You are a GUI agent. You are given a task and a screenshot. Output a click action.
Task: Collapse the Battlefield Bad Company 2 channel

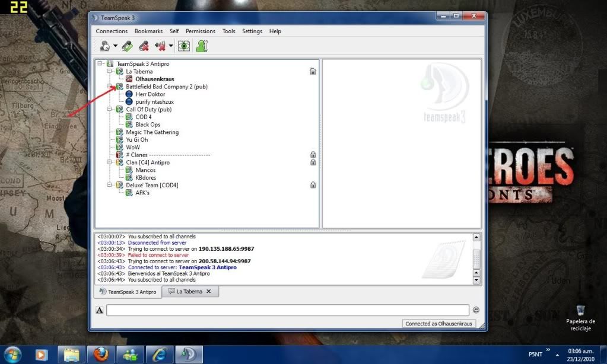[x=109, y=87]
